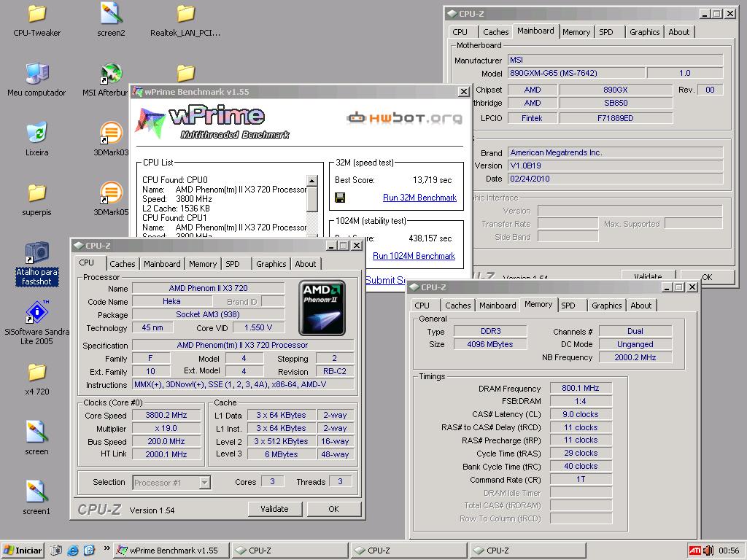747x560 pixels.
Task: Switch to Mainboard tab in CPU-Z processor window
Action: [162, 264]
